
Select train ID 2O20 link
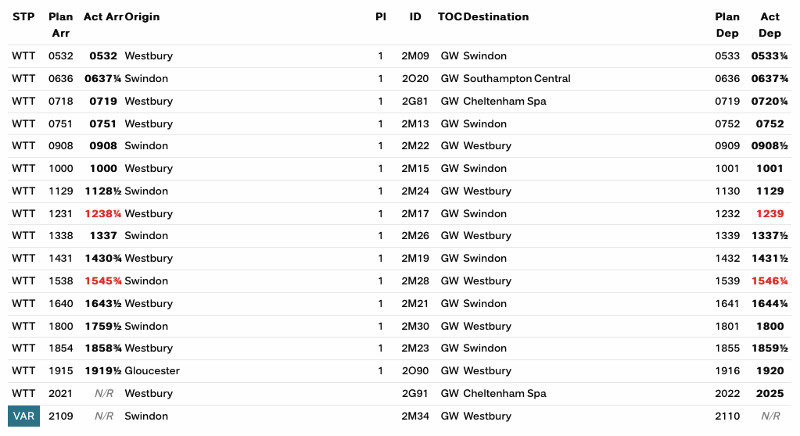tap(415, 79)
